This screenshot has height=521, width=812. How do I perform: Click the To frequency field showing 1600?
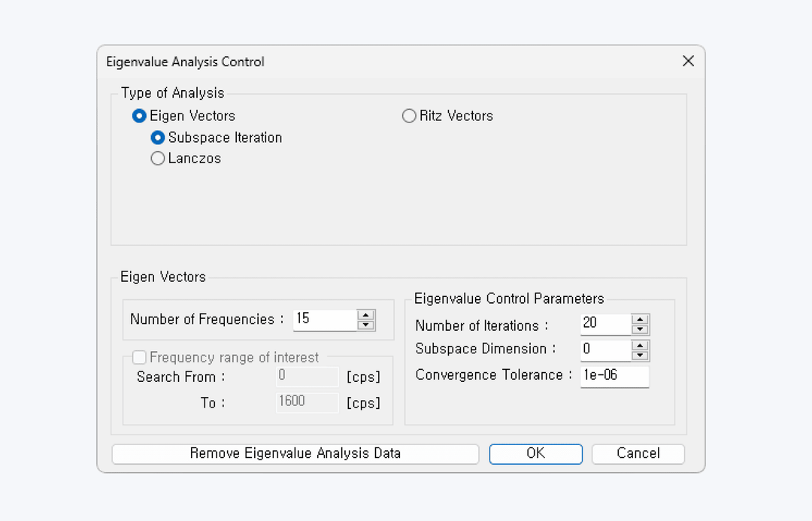307,402
